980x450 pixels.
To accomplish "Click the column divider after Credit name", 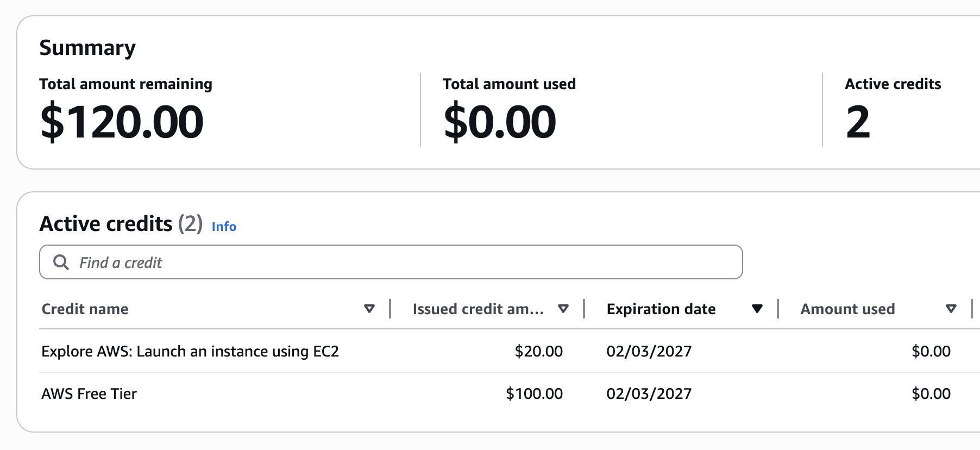I will 390,309.
